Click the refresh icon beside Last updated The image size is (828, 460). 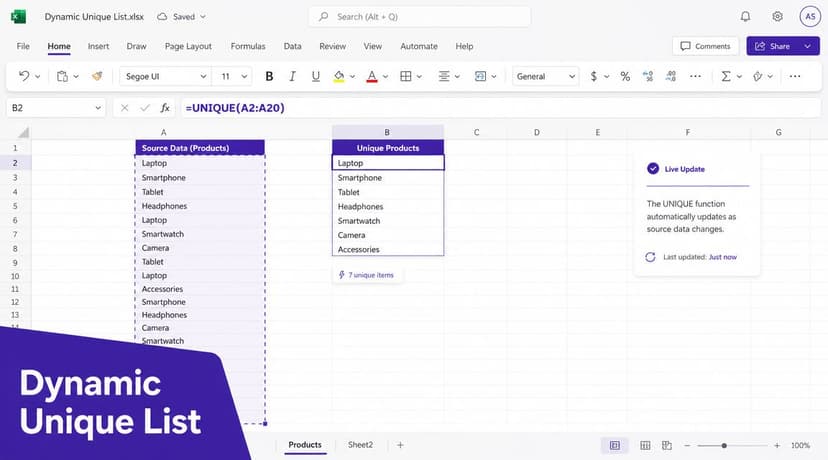coord(650,257)
